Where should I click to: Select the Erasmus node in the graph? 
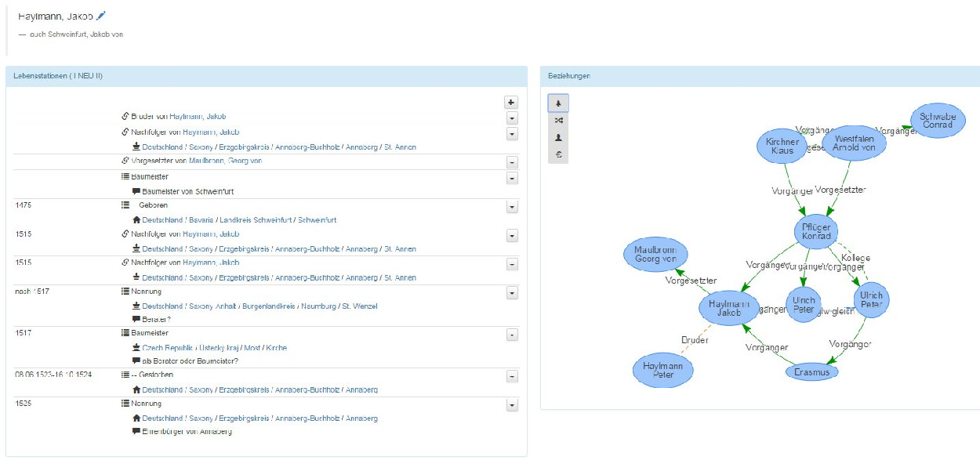click(811, 372)
